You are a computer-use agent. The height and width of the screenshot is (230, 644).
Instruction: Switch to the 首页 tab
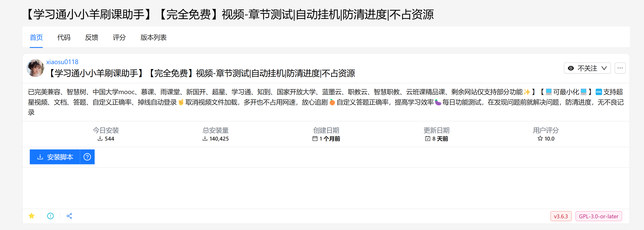(36, 38)
